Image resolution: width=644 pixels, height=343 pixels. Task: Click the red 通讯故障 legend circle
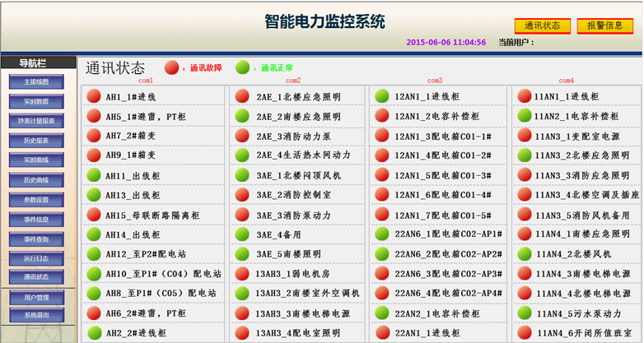point(171,67)
